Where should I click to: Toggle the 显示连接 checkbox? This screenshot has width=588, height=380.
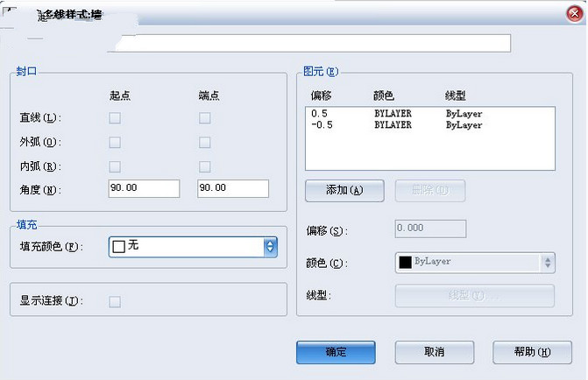point(115,302)
